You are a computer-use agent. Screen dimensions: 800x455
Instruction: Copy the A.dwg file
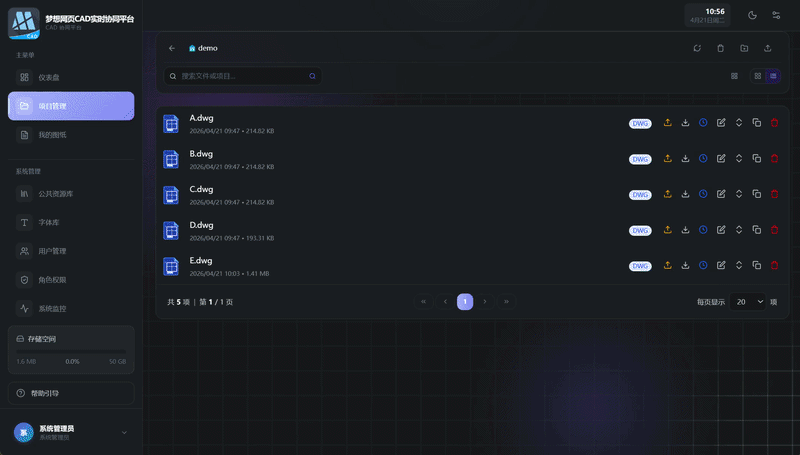click(x=757, y=123)
